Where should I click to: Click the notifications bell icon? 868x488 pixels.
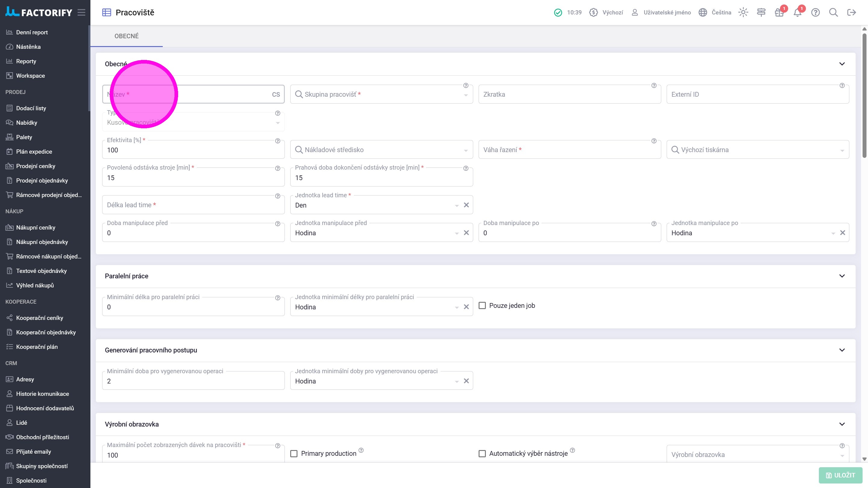pos(797,13)
